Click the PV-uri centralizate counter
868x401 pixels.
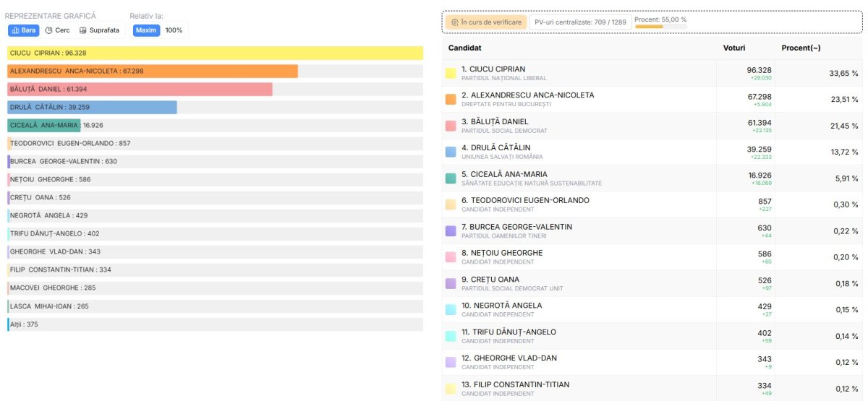(x=579, y=22)
